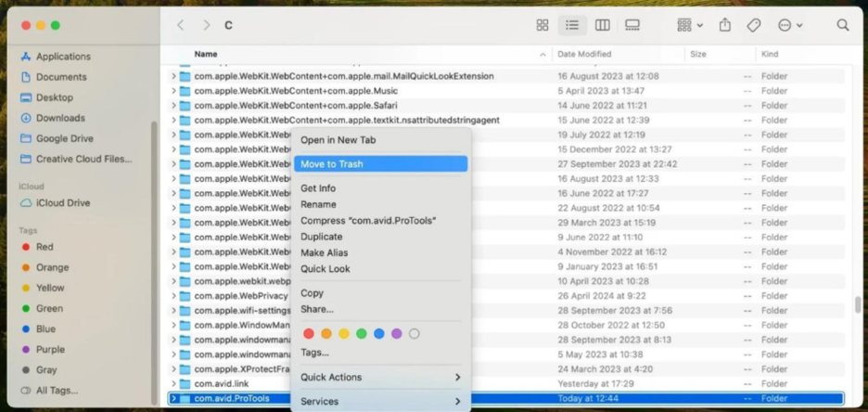Go back with the left chevron
The image size is (868, 412).
(181, 25)
